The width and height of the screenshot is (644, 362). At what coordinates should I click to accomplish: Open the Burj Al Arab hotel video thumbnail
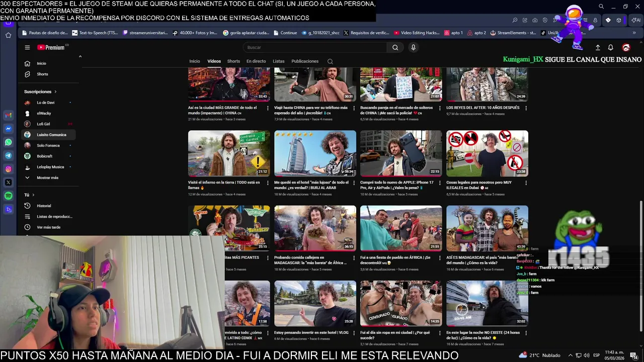[x=315, y=153]
